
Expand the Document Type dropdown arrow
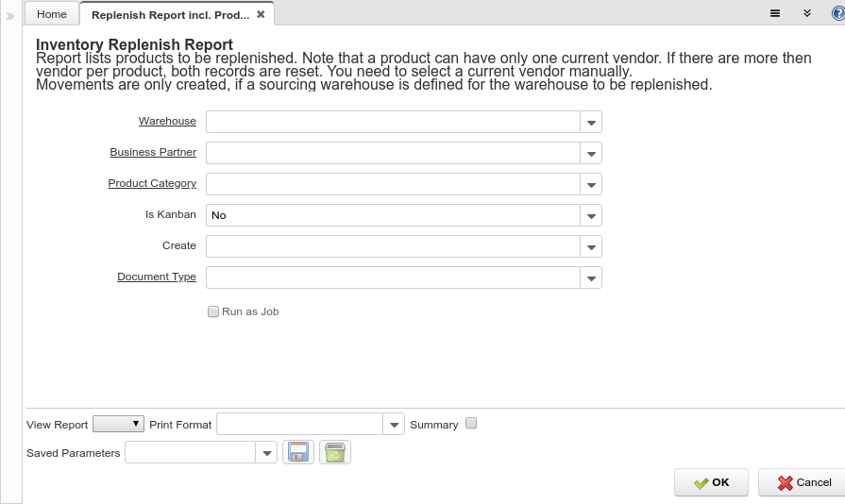591,278
